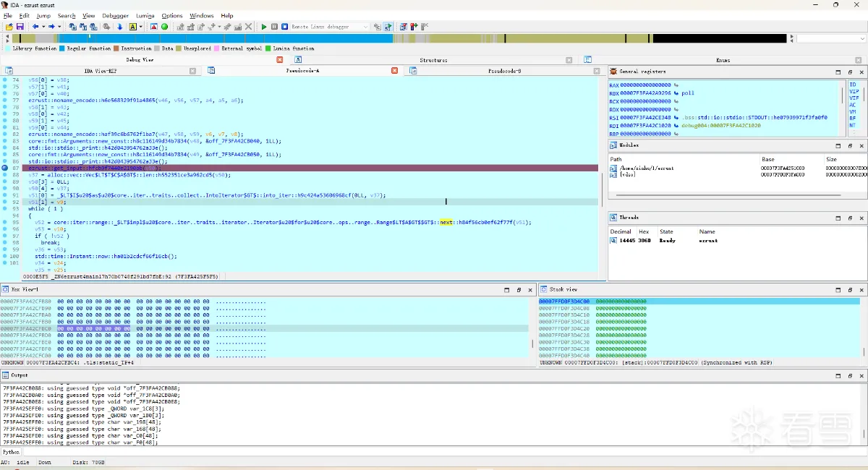868x470 pixels.
Task: Terminate process with the blue stop button
Action: 284,27
